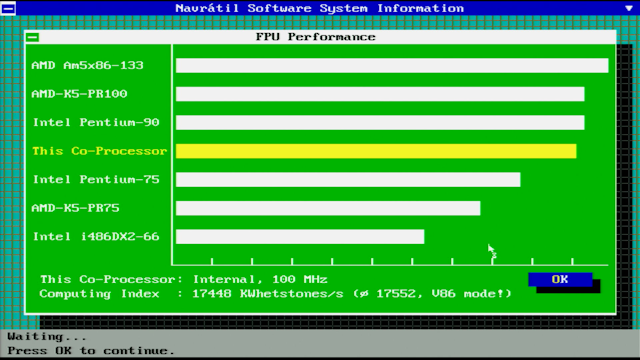Click the Intel Pentium-90 white bar
Image resolution: width=640 pixels, height=360 pixels.
coord(380,122)
